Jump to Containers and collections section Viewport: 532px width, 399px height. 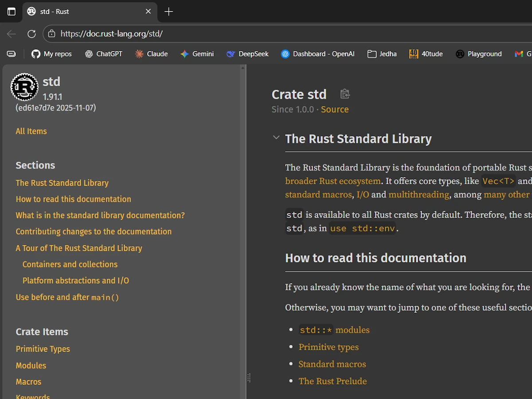(70, 264)
